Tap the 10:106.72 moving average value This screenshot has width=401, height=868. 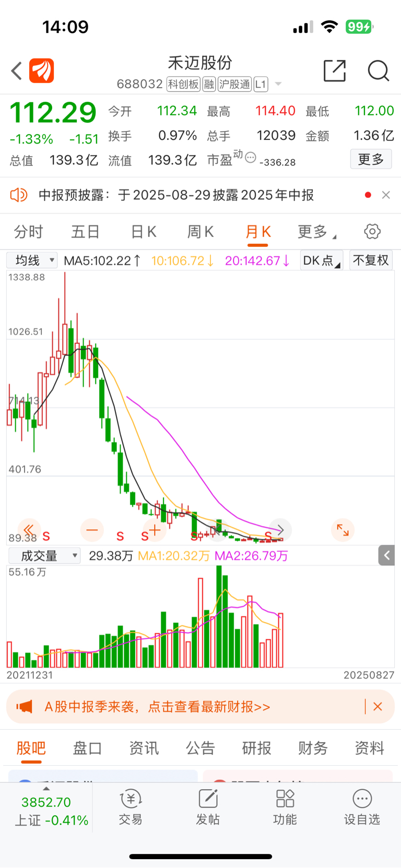pos(183,260)
